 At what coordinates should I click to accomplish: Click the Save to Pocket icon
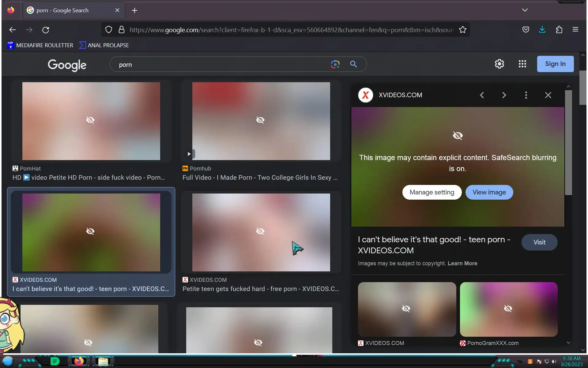pyautogui.click(x=526, y=30)
